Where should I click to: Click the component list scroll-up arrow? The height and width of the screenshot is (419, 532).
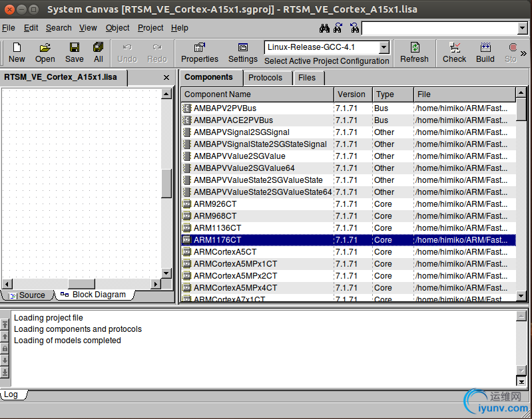[x=521, y=92]
